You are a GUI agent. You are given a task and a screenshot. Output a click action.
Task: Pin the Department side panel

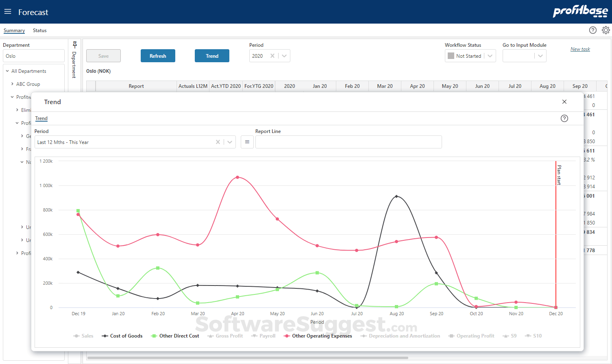[x=74, y=44]
